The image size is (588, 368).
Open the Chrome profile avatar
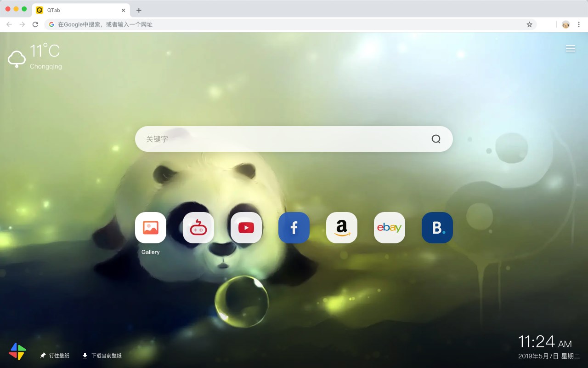pos(565,24)
